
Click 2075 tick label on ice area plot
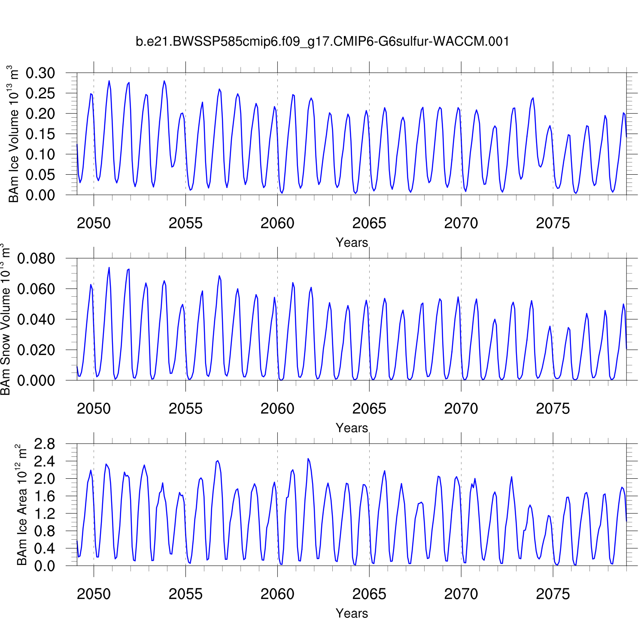[x=553, y=594]
